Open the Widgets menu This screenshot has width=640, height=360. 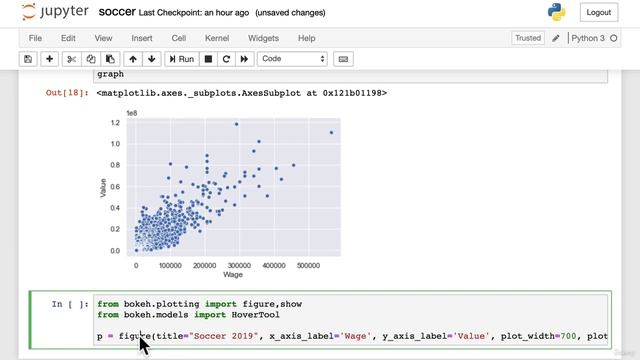click(x=263, y=38)
